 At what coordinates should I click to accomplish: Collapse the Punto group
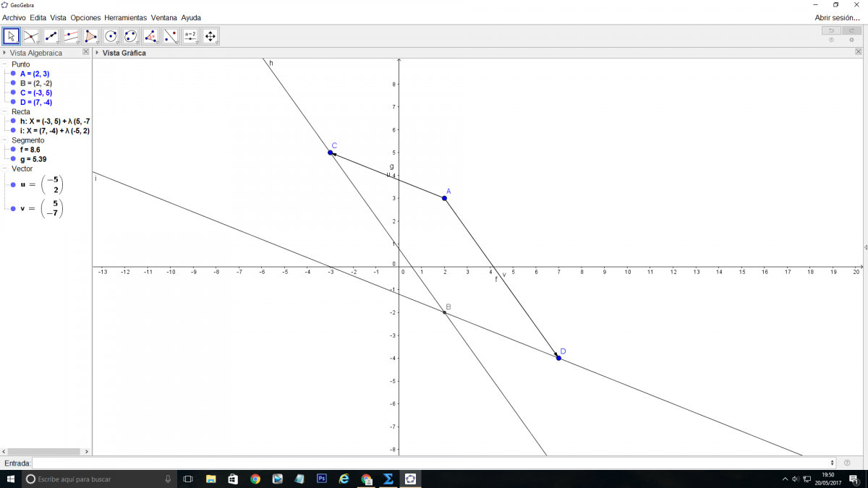[5, 64]
